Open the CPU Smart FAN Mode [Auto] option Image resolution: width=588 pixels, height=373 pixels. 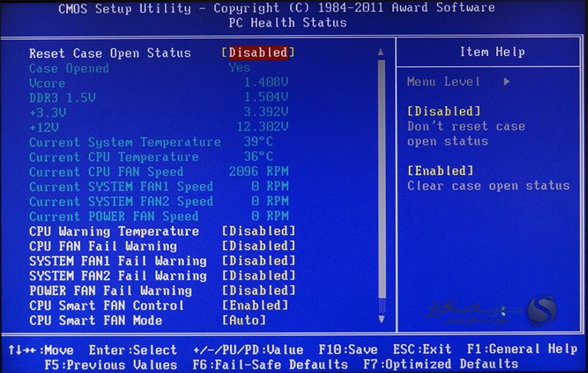244,320
